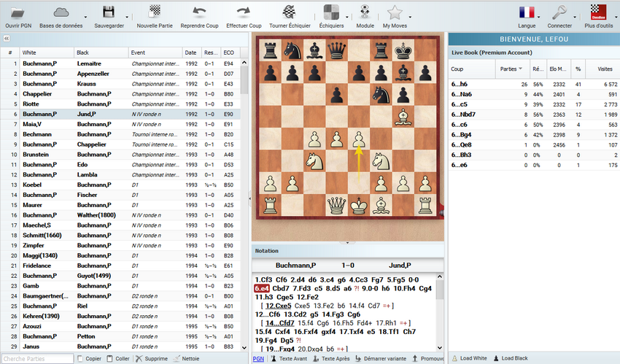Click the Nouvelle Partie chessboard icon
Image resolution: width=620 pixels, height=364 pixels.
click(155, 12)
